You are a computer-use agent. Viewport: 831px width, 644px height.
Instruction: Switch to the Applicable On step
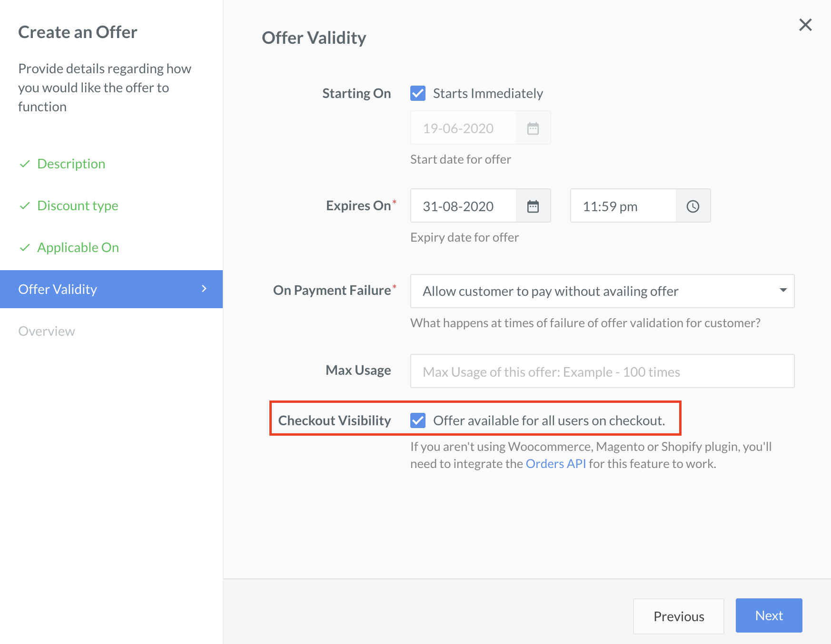78,248
